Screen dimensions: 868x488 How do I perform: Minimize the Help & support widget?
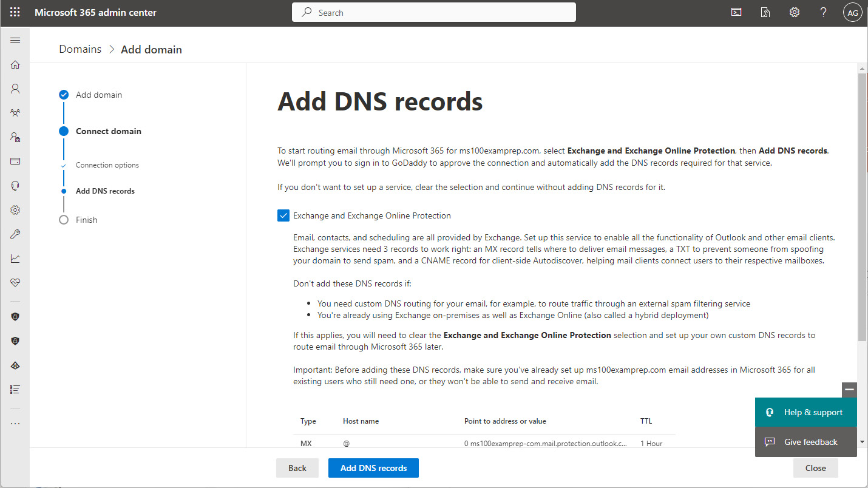[x=850, y=390]
